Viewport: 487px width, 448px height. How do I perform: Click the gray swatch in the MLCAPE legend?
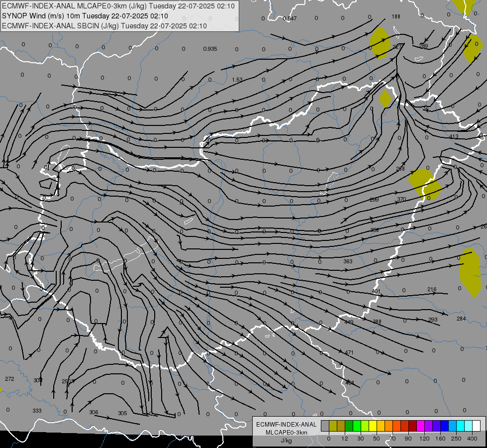[x=325, y=426]
